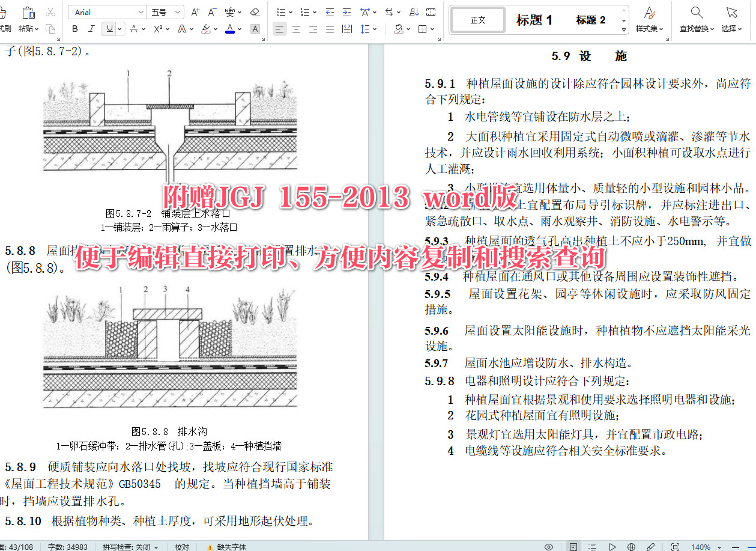Enable right text alignment
The height and width of the screenshot is (551, 756).
pos(313,28)
